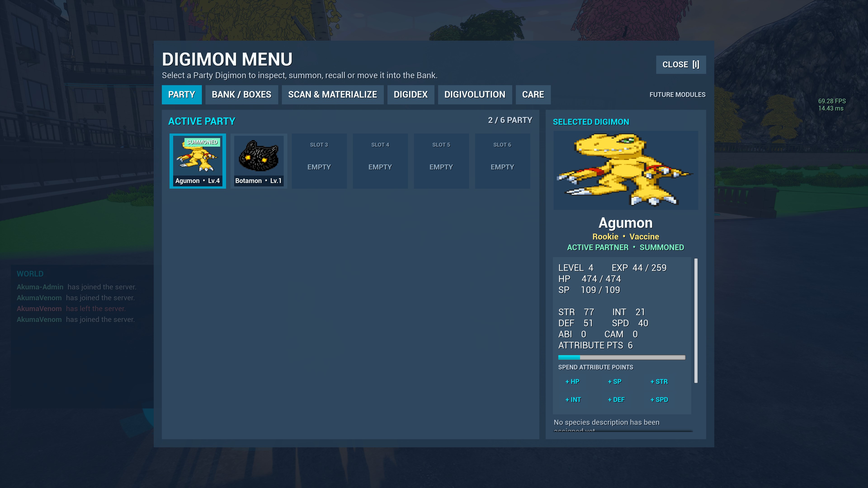Click the 'LEVEL 4' stat text
The width and height of the screenshot is (868, 488).
576,268
